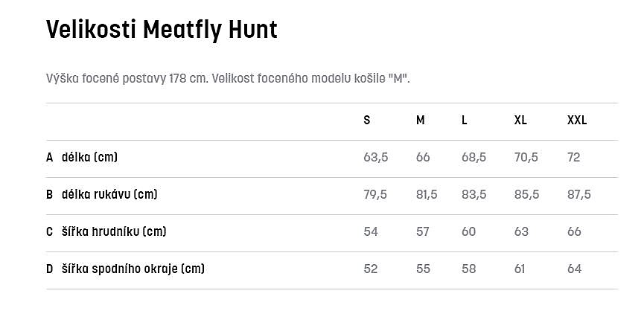Click the size XXL column header

(577, 121)
